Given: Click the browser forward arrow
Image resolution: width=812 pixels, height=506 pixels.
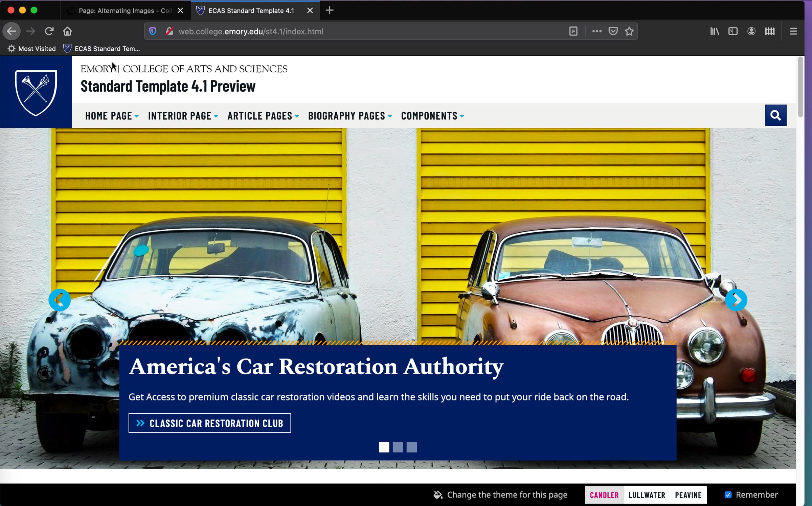Looking at the screenshot, I should click(30, 31).
